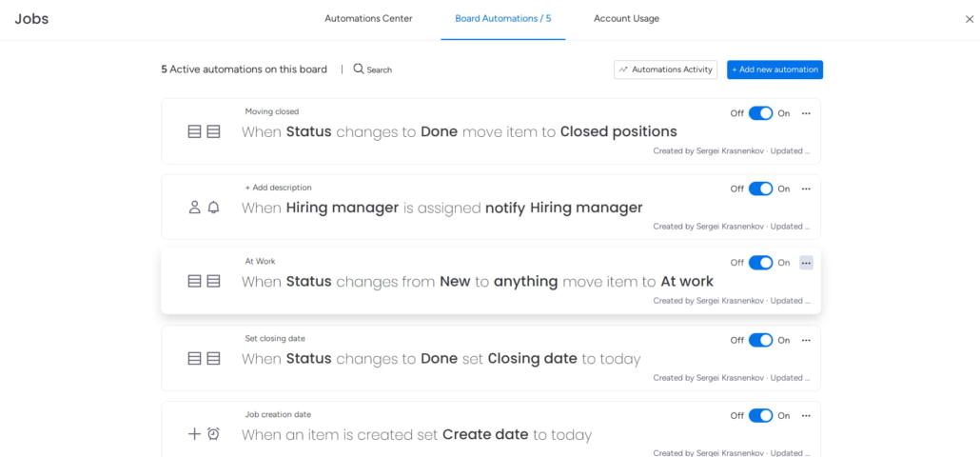Open the Automations Activity log
Image resolution: width=980 pixels, height=457 pixels.
[x=665, y=70]
